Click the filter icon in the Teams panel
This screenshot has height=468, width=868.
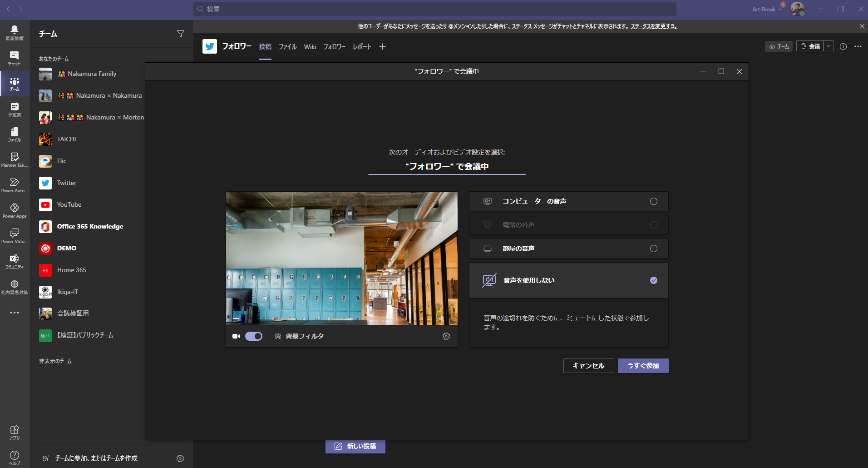pyautogui.click(x=181, y=34)
